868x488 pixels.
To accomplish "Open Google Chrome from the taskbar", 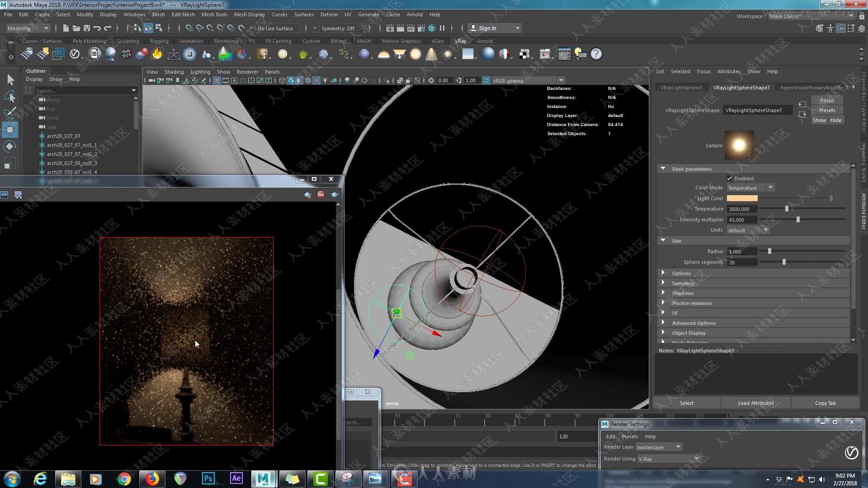I will 124,479.
